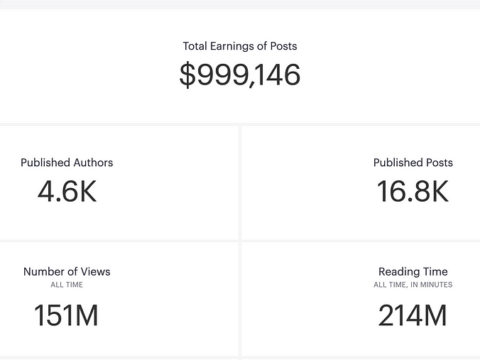The height and width of the screenshot is (360, 480).
Task: Click the letter M in 151M
Action: click(x=85, y=315)
